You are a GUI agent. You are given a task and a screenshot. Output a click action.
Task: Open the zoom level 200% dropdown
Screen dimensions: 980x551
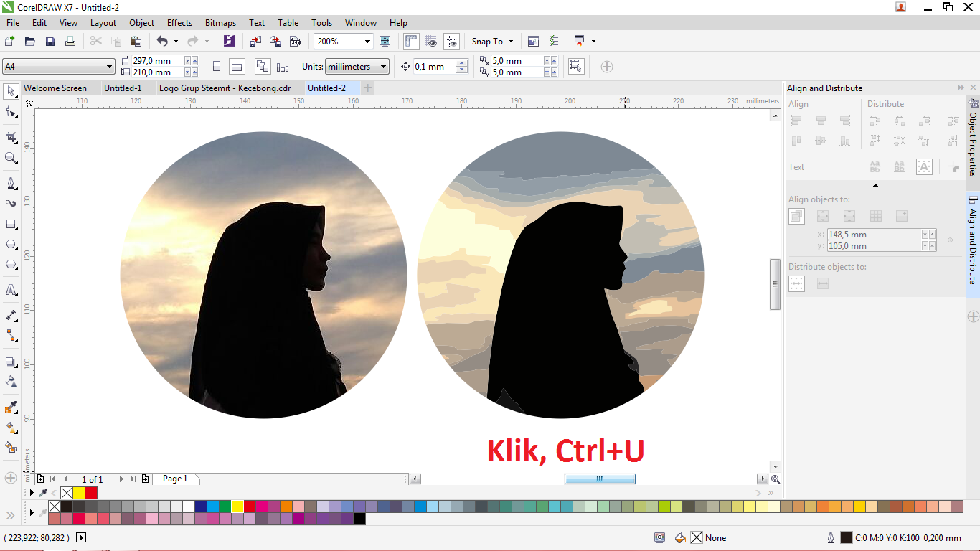tap(367, 42)
